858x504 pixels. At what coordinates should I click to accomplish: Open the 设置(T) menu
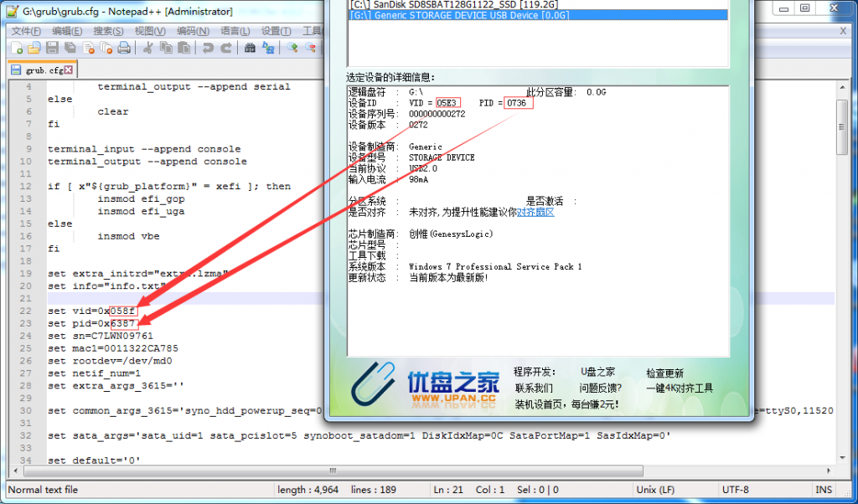[x=277, y=31]
